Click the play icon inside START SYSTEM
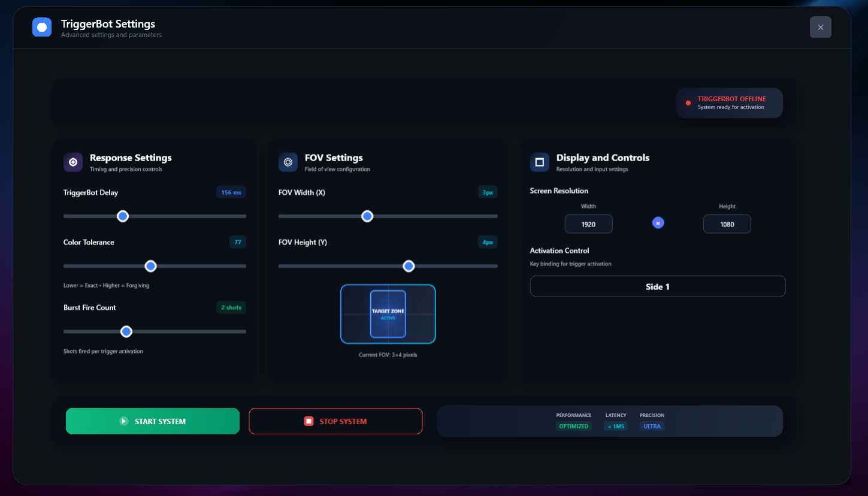This screenshot has height=496, width=868. (123, 421)
